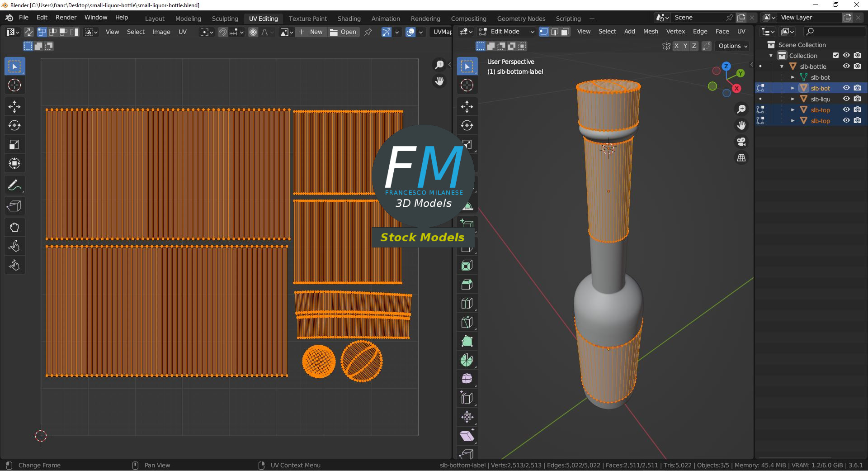Uncheck Collection exclude checkbox

836,55
